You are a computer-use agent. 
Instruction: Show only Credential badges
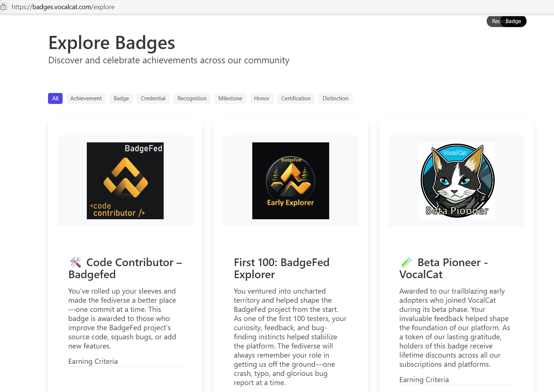[x=153, y=98]
